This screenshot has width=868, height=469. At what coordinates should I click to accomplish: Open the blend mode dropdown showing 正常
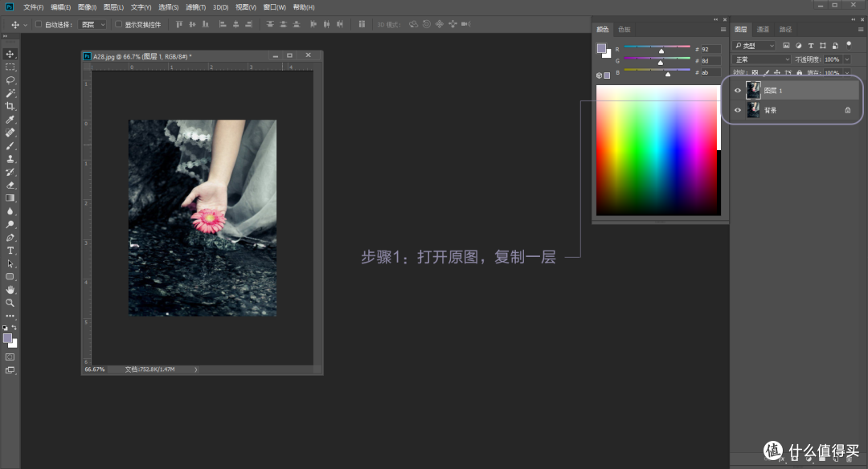[759, 59]
